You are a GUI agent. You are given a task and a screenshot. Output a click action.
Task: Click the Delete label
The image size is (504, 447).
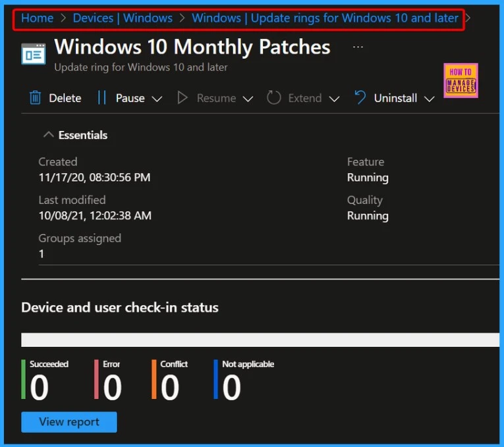(65, 98)
